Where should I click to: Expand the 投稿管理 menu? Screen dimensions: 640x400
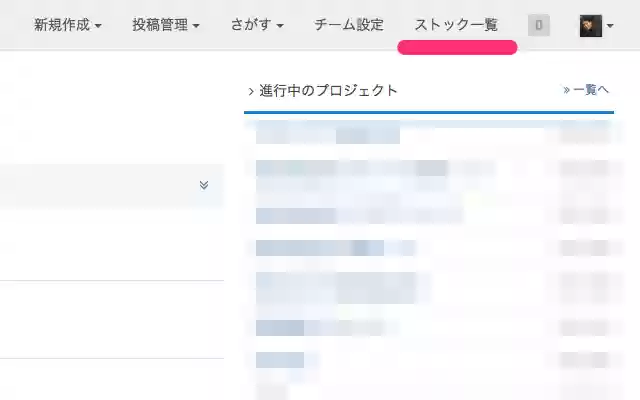[x=165, y=25]
